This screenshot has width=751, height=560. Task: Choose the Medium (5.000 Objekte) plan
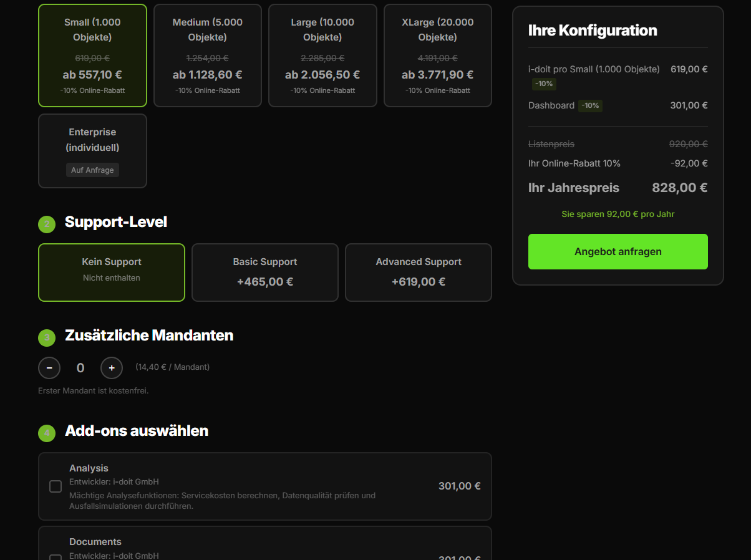click(x=207, y=56)
